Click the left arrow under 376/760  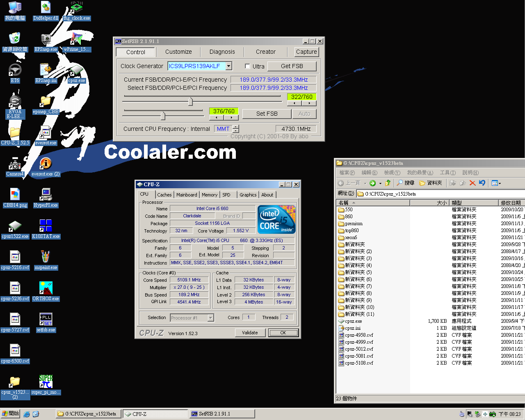coord(217,118)
